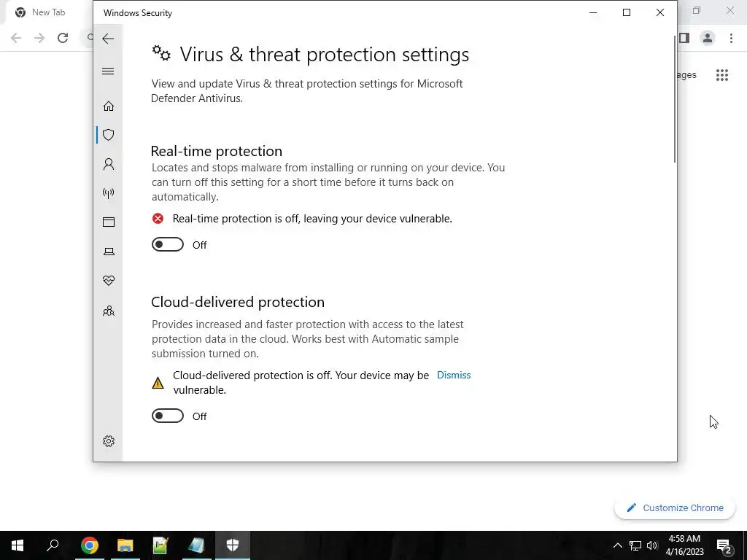Open the clock showing 4:58 AM
Image resolution: width=747 pixels, height=560 pixels.
pos(684,545)
